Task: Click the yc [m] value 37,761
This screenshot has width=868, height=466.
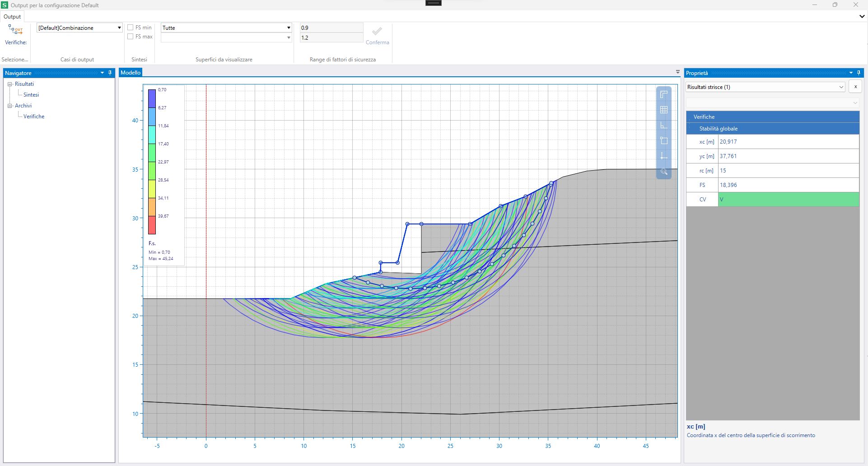Action: tap(789, 156)
